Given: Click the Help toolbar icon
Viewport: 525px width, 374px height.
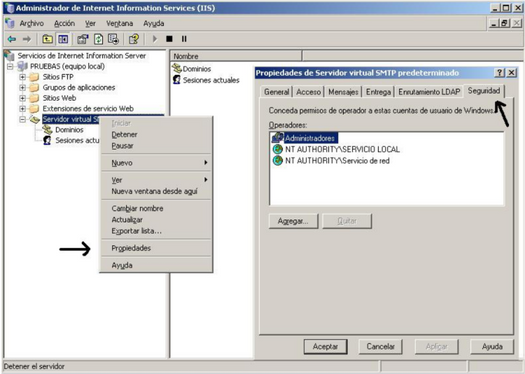Looking at the screenshot, I should [x=134, y=39].
